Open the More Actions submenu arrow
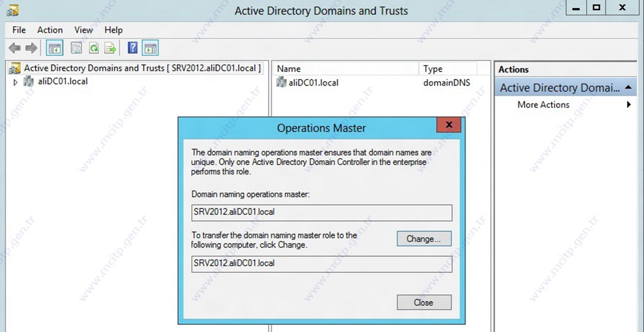 click(x=629, y=104)
